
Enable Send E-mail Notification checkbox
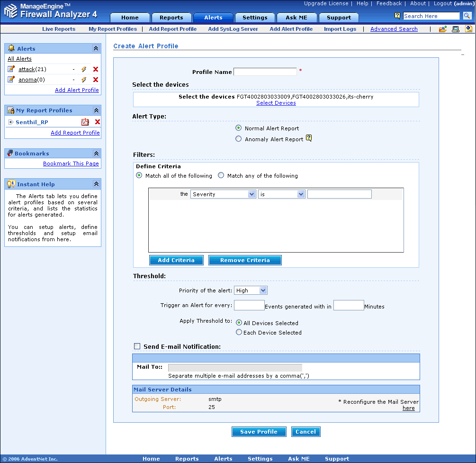click(137, 346)
